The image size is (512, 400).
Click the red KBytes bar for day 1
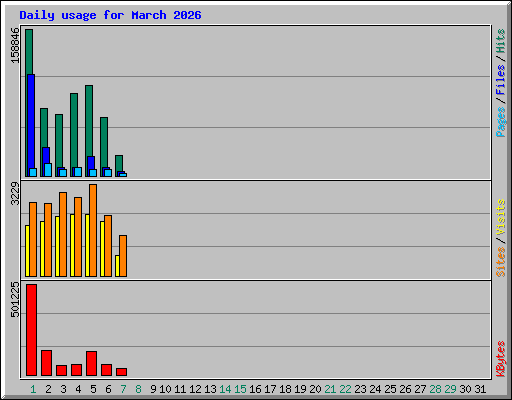31,330
